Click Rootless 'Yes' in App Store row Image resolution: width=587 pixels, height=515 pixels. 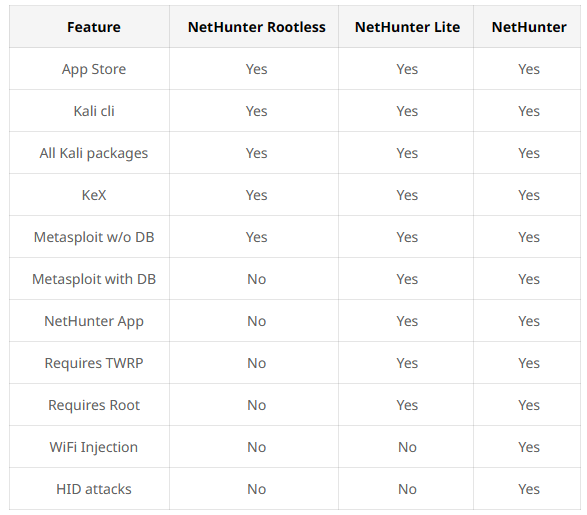(256, 69)
